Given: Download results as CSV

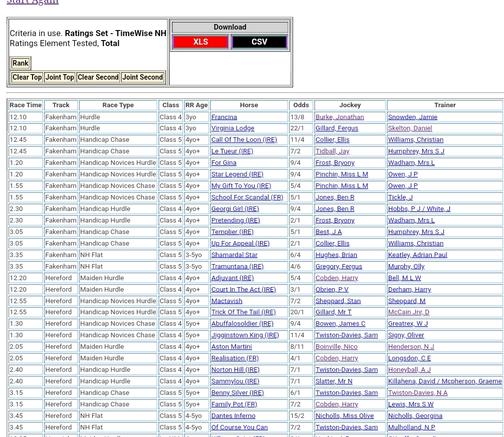Looking at the screenshot, I should click(259, 42).
